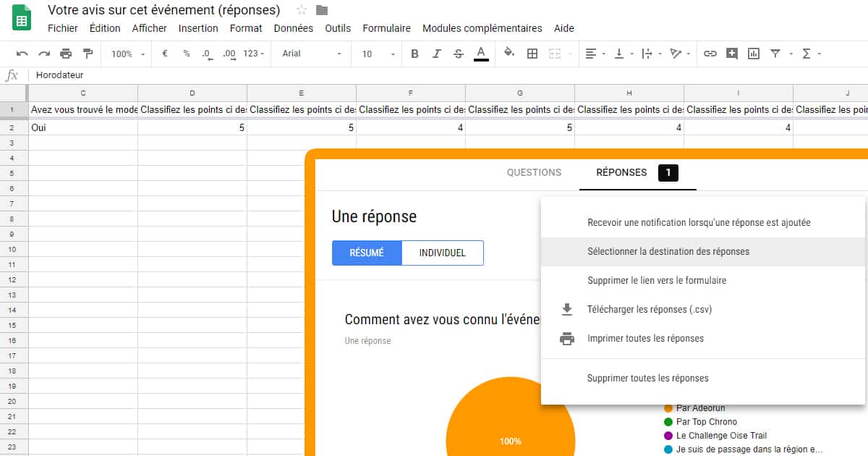Format as currency with euro icon
The width and height of the screenshot is (868, 456).
[x=165, y=54]
